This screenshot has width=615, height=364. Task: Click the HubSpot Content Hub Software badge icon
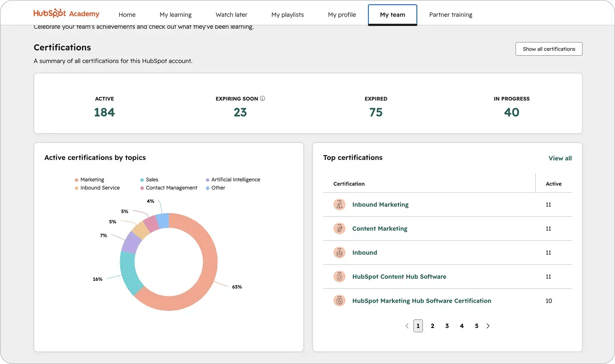point(340,277)
